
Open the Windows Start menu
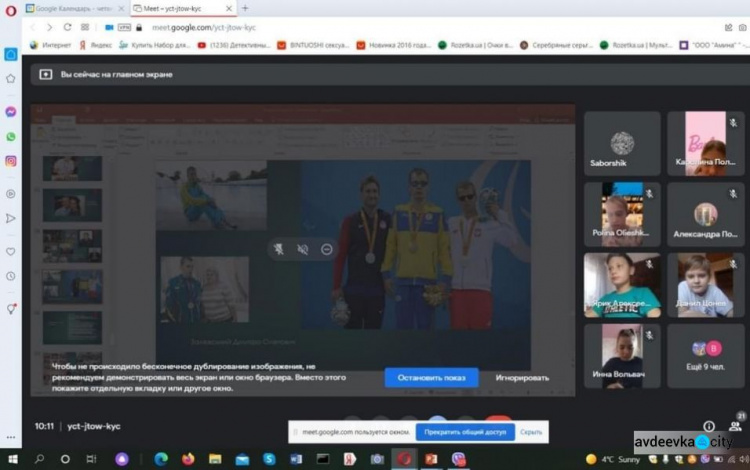(x=12, y=458)
